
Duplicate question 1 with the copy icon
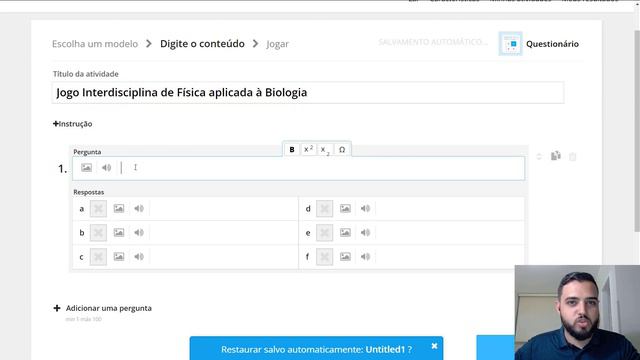tap(556, 156)
